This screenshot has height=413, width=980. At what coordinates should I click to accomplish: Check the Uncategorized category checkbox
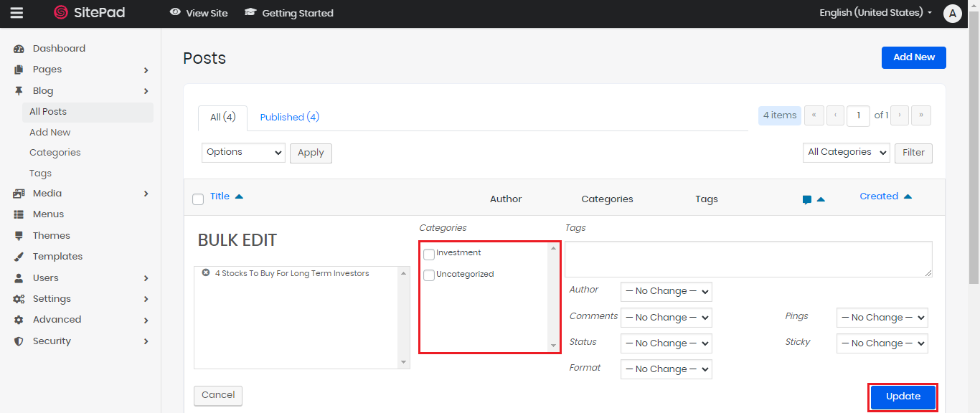point(429,275)
